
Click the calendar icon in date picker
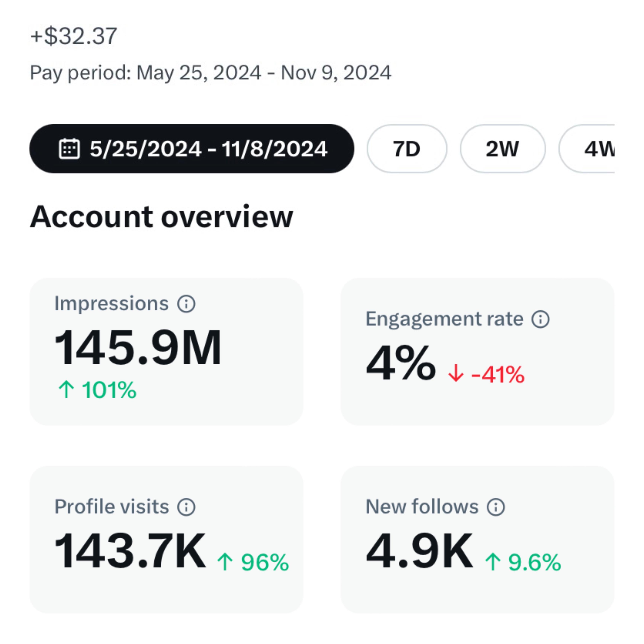click(x=69, y=149)
